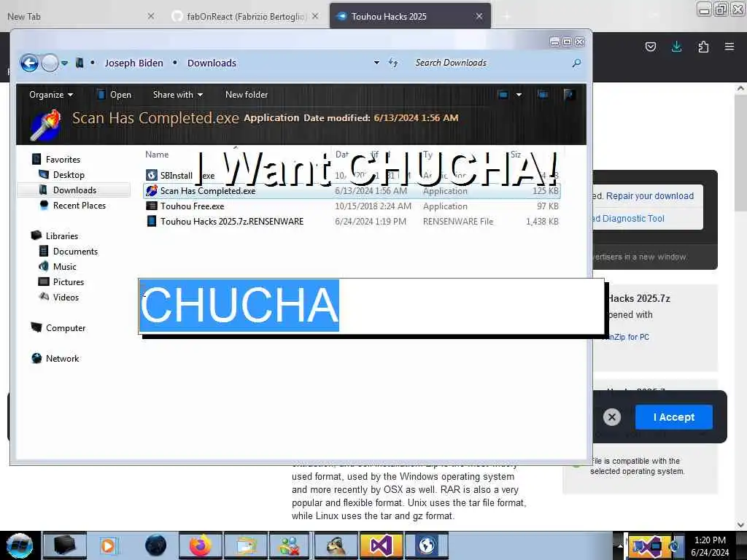Open Explorer help icon in toolbar
Image resolution: width=747 pixels, height=560 pixels.
[568, 95]
